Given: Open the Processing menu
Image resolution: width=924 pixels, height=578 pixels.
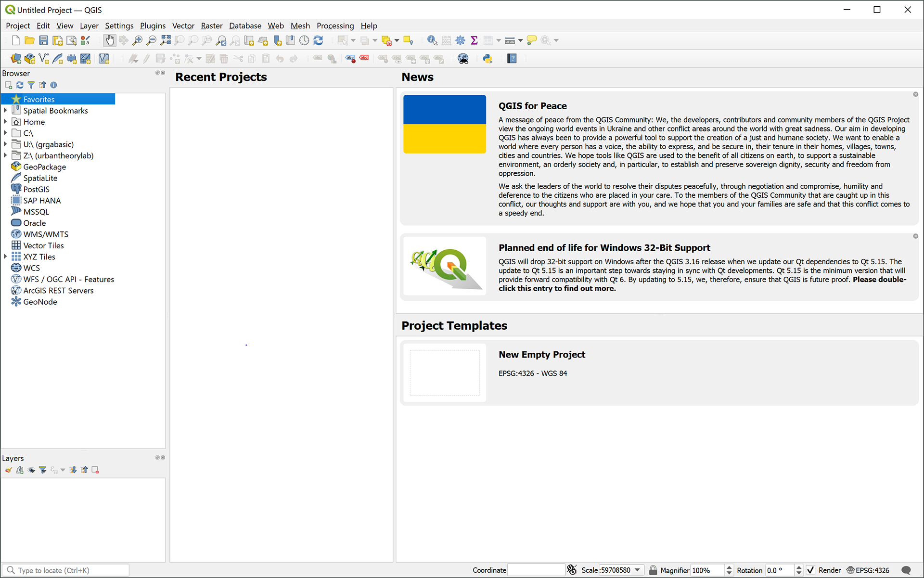Looking at the screenshot, I should pyautogui.click(x=335, y=26).
